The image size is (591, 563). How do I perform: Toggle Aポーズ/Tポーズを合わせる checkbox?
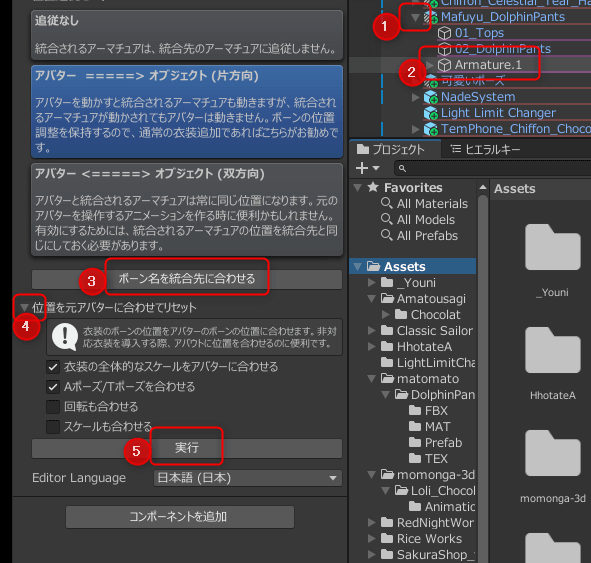(x=53, y=387)
